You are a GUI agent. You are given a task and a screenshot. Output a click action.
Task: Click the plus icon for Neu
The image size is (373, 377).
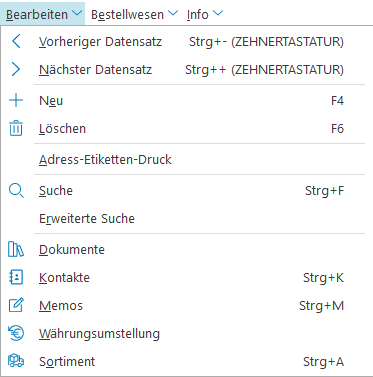(16, 100)
